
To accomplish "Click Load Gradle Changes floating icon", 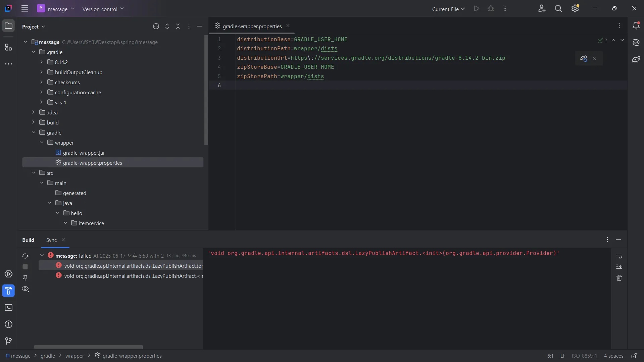I will (x=584, y=58).
